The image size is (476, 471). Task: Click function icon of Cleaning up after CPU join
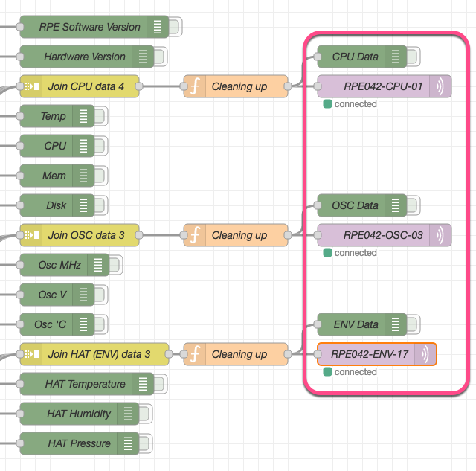195,86
